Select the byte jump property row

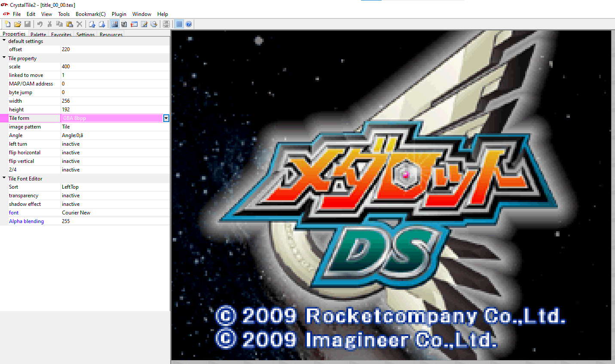[85, 92]
